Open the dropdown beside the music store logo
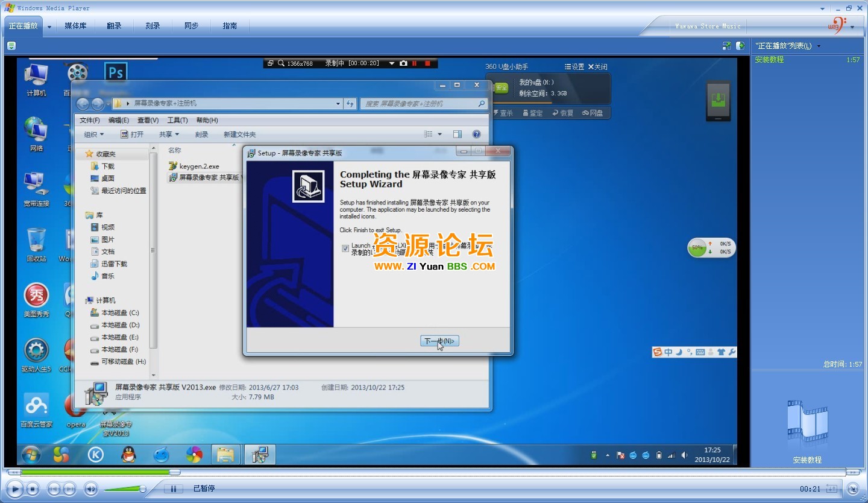This screenshot has height=503, width=868. coord(852,27)
